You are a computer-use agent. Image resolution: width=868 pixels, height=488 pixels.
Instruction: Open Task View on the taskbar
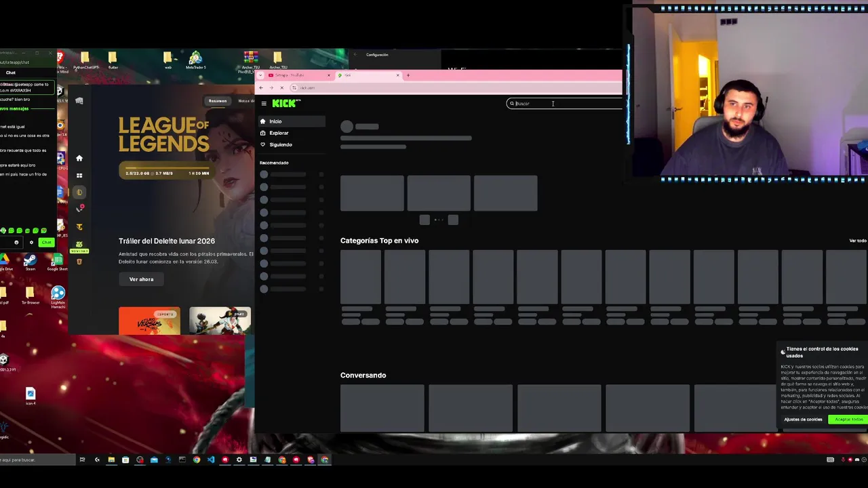(82, 460)
